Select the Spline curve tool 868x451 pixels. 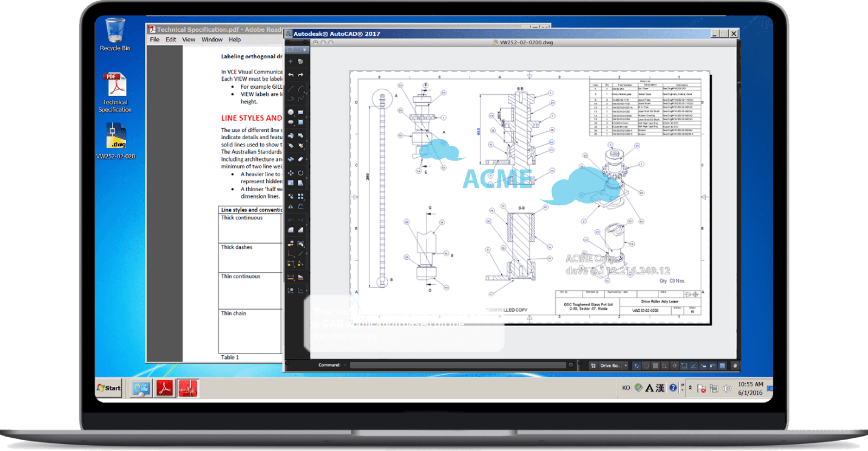click(x=300, y=98)
